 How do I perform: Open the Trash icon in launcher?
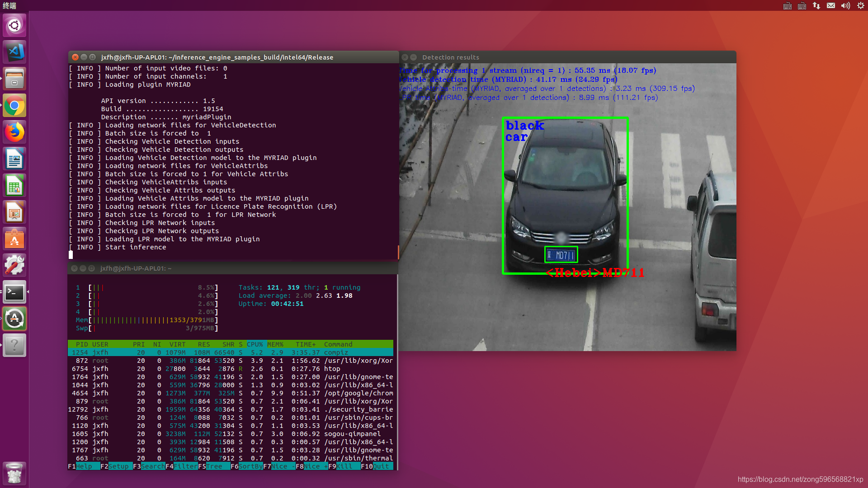point(14,473)
